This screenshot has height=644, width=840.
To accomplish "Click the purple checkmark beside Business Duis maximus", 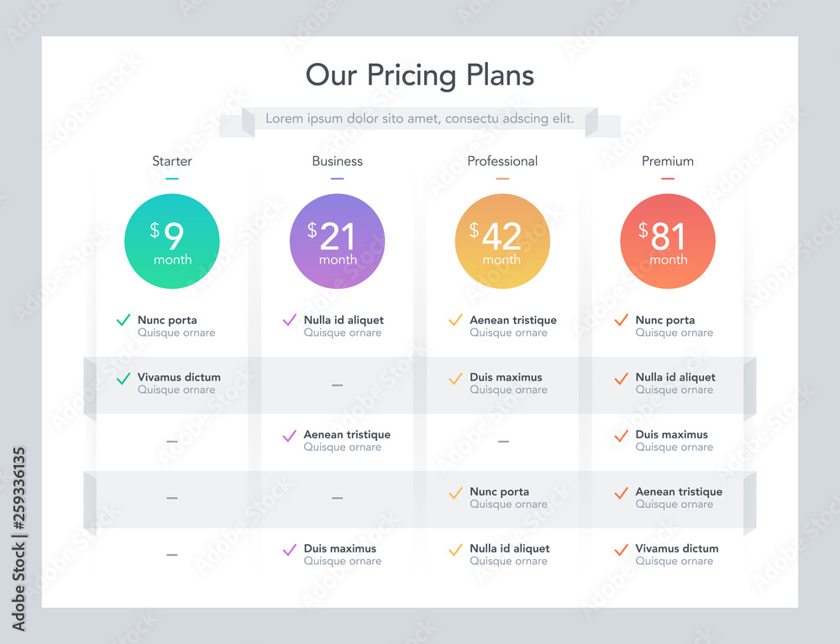I will (289, 549).
